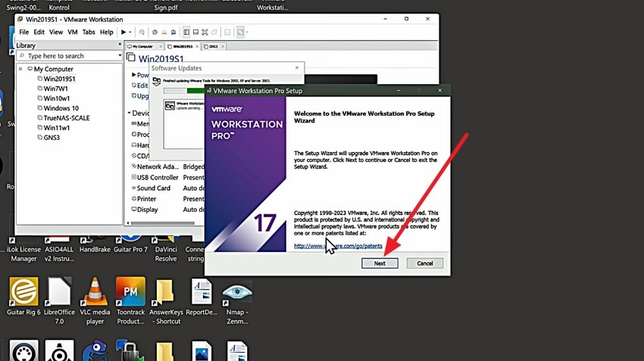Screen dimensions: 644x361
Task: Open the VMware patents hyperlink
Action: [338, 246]
